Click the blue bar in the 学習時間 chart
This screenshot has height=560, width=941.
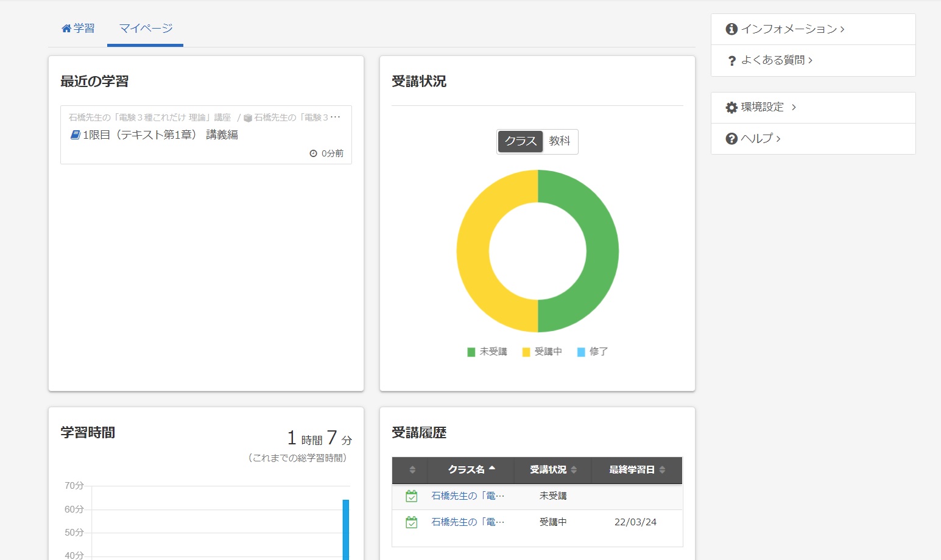pyautogui.click(x=346, y=530)
